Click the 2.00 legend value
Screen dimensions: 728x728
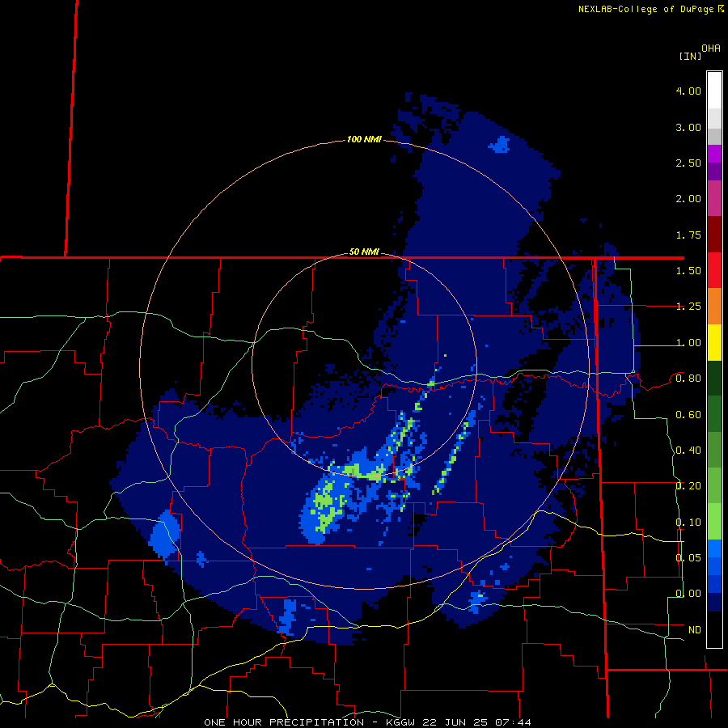[688, 199]
